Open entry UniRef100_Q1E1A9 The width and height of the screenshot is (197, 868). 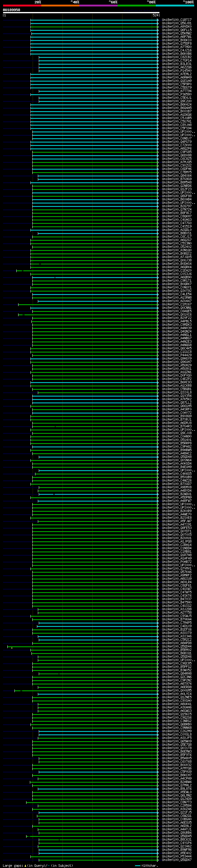(x=177, y=81)
